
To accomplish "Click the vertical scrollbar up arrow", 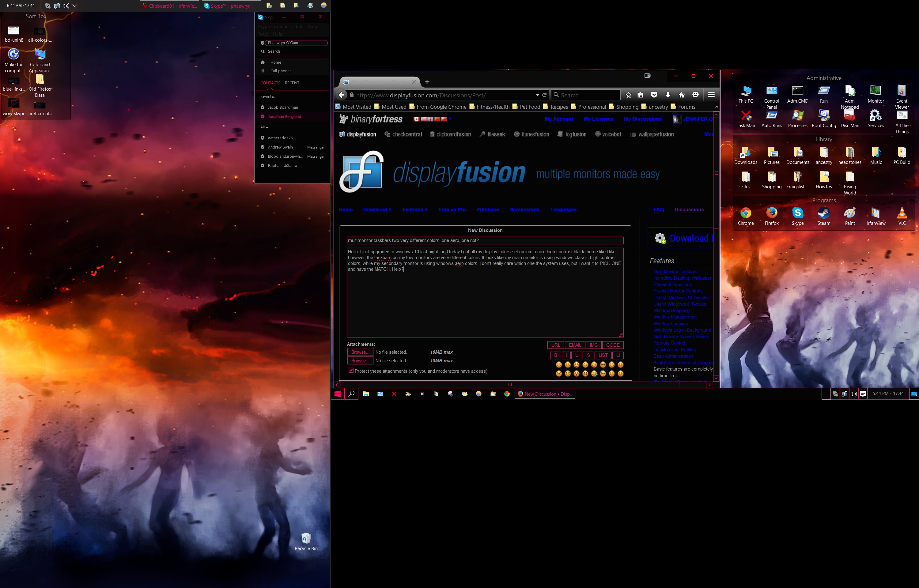I will tap(716, 115).
